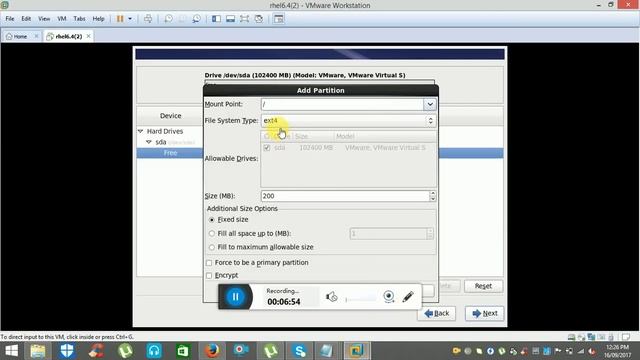This screenshot has width=640, height=360.
Task: Click the Size (MB) input field
Action: [345, 196]
